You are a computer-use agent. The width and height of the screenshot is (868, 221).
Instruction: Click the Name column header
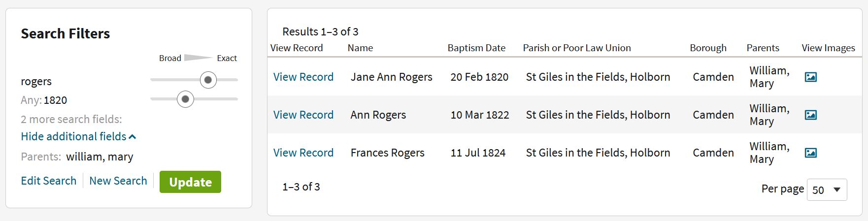click(360, 48)
